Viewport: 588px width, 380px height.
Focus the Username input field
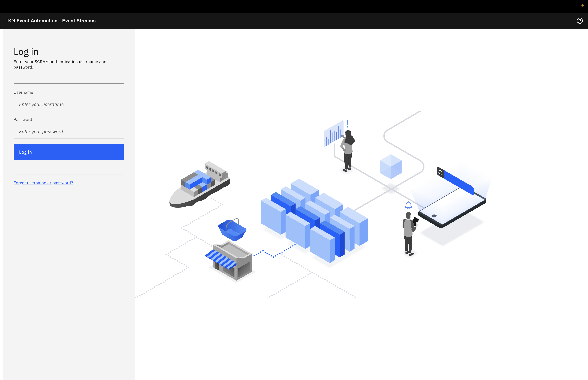pos(69,104)
